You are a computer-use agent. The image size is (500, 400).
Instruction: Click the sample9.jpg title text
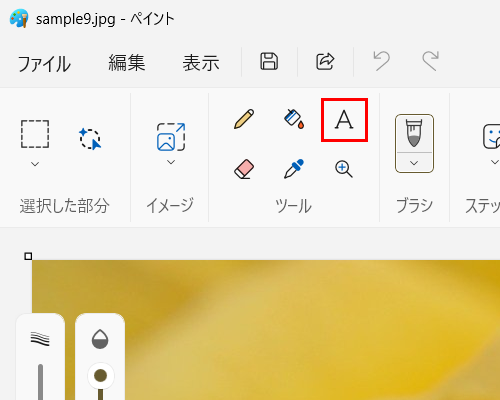(76, 19)
